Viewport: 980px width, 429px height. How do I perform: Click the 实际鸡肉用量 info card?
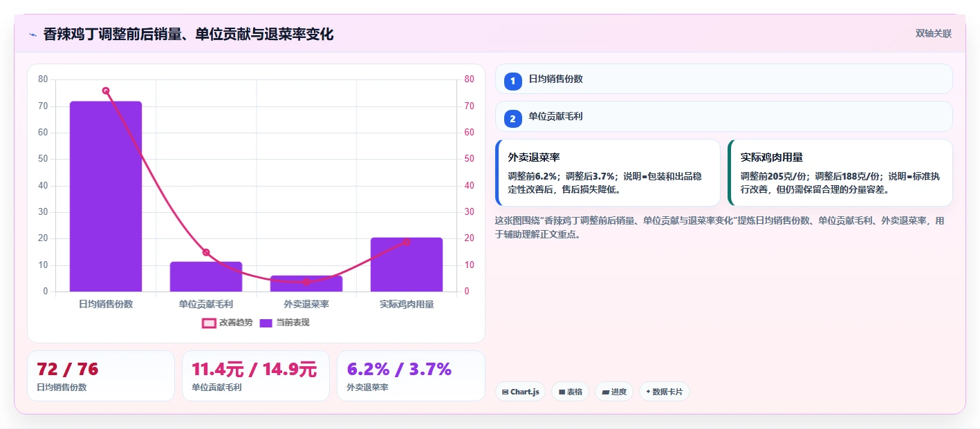click(840, 173)
